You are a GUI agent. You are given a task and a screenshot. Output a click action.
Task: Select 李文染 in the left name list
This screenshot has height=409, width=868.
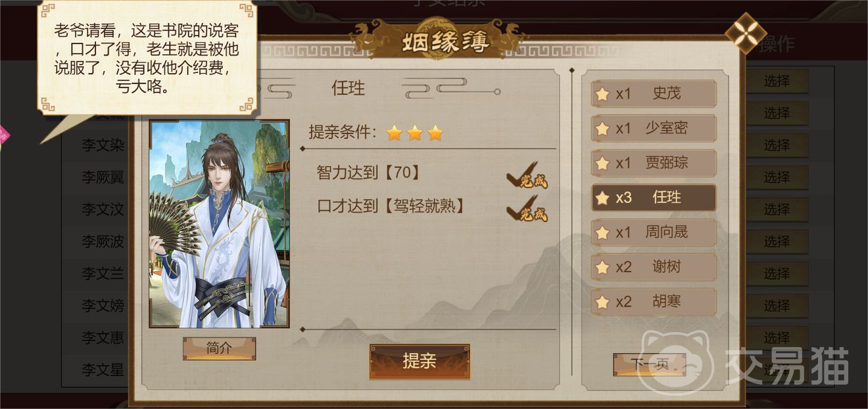click(103, 145)
